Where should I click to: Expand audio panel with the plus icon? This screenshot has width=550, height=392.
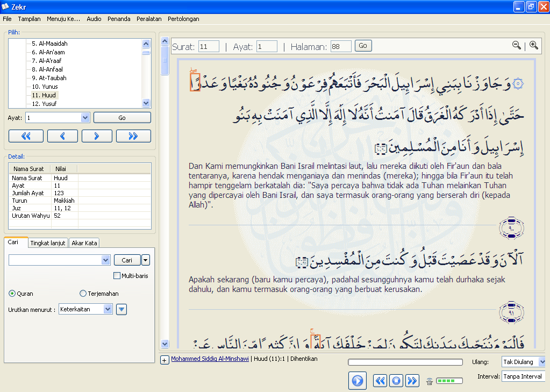pyautogui.click(x=165, y=360)
